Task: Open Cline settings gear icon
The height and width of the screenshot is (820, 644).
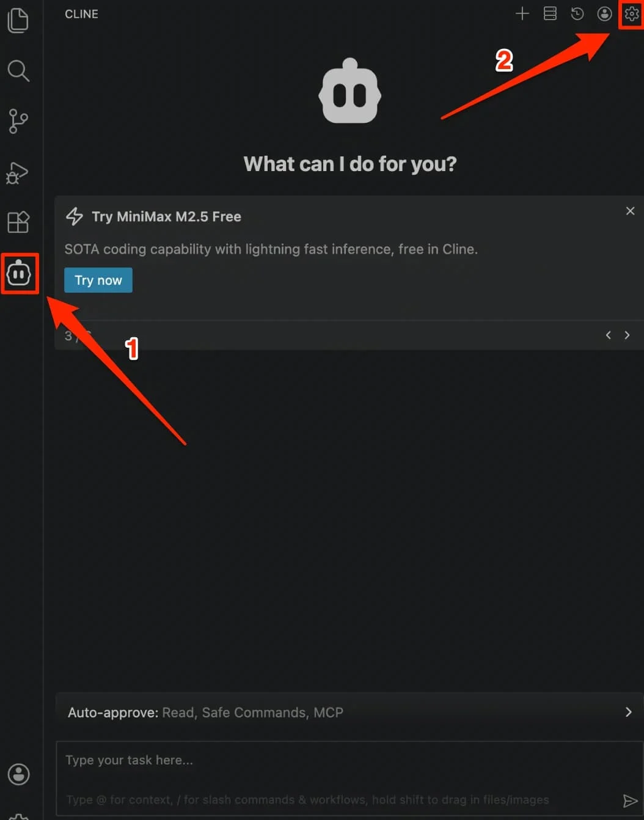Action: 632,13
